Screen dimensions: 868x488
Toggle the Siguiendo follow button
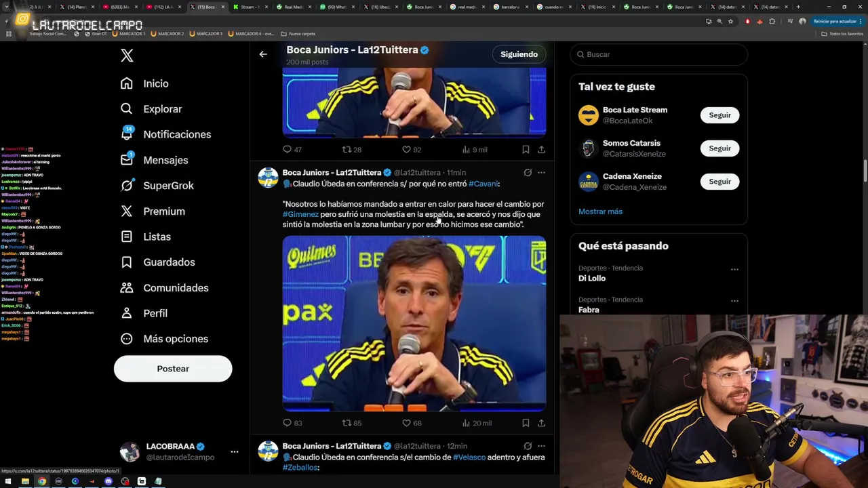click(519, 54)
